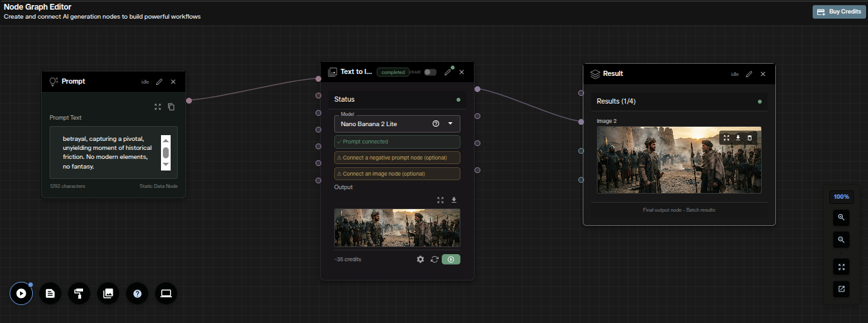Edit the Result node with its pencil icon
The width and height of the screenshot is (868, 323).
tap(749, 74)
